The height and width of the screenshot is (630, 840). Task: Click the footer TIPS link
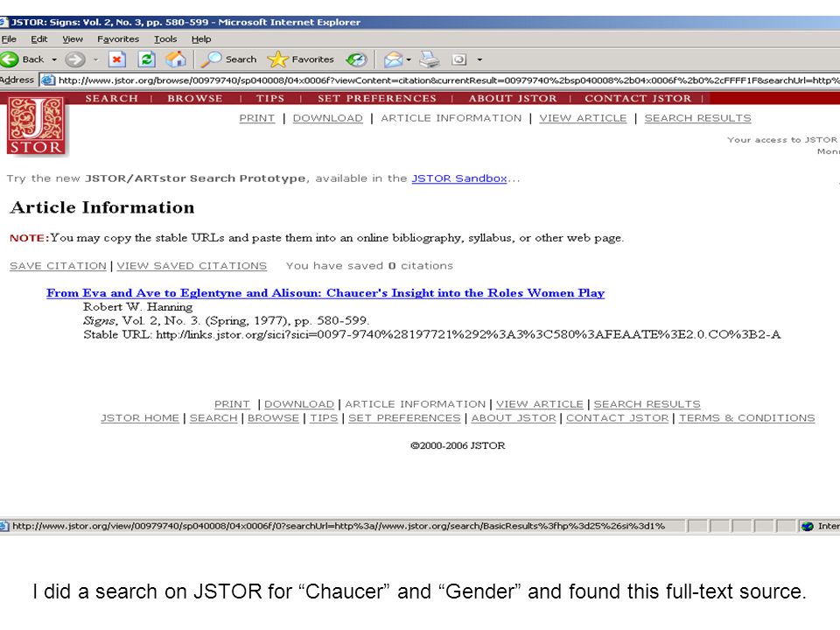tap(324, 418)
